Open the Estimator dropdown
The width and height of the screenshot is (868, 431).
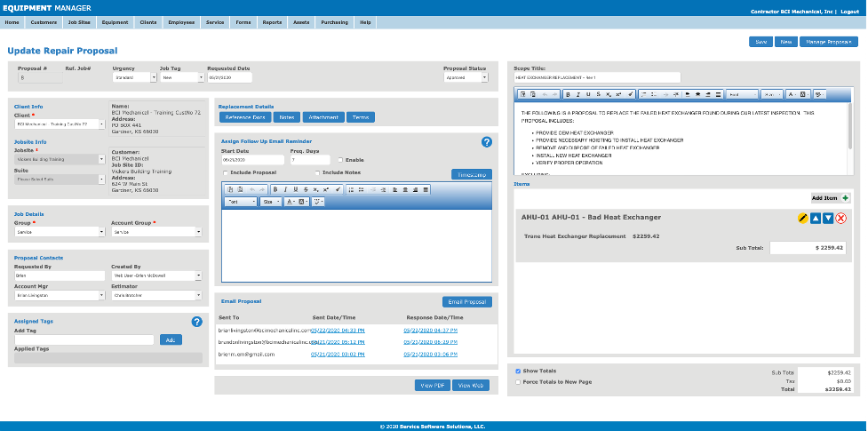point(158,302)
